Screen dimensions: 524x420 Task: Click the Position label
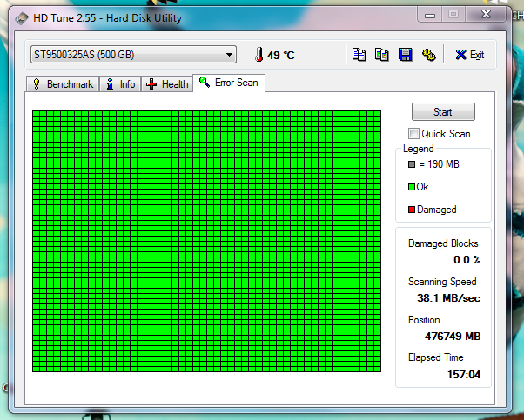click(x=424, y=320)
